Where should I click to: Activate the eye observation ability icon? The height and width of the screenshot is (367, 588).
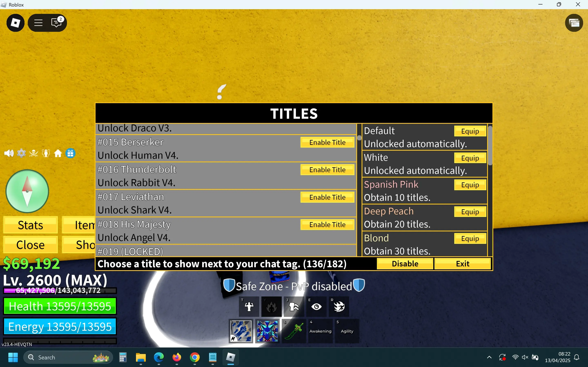[x=316, y=307]
